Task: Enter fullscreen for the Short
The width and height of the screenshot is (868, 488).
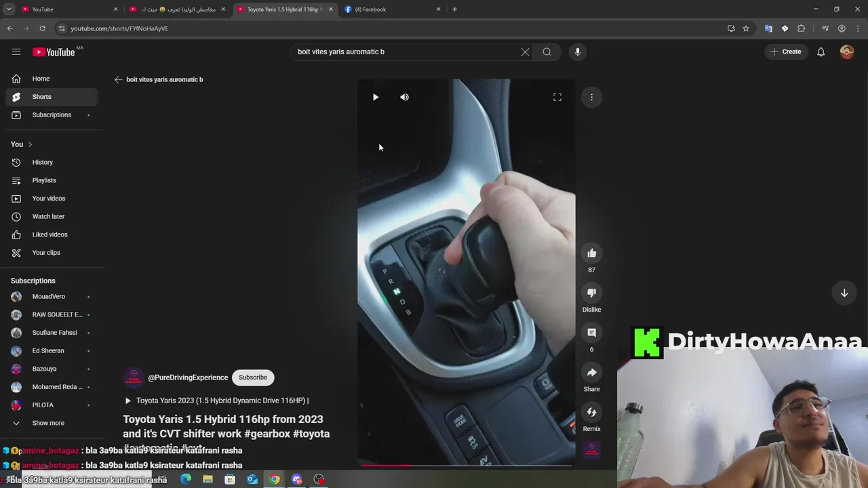Action: [x=557, y=97]
